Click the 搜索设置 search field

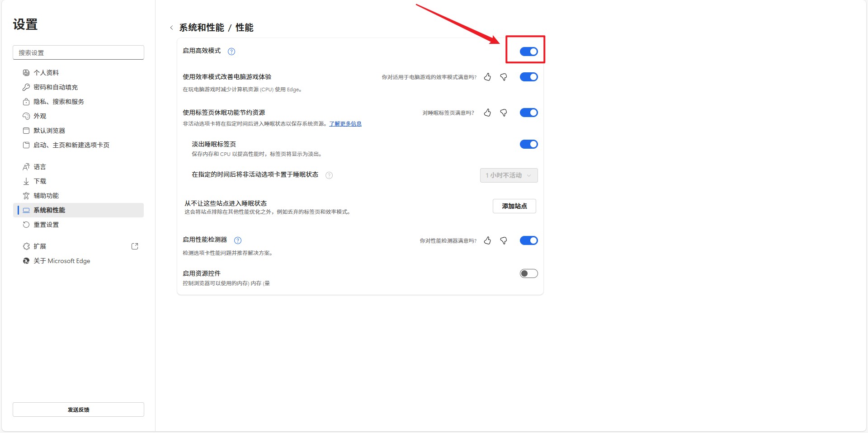(x=78, y=52)
